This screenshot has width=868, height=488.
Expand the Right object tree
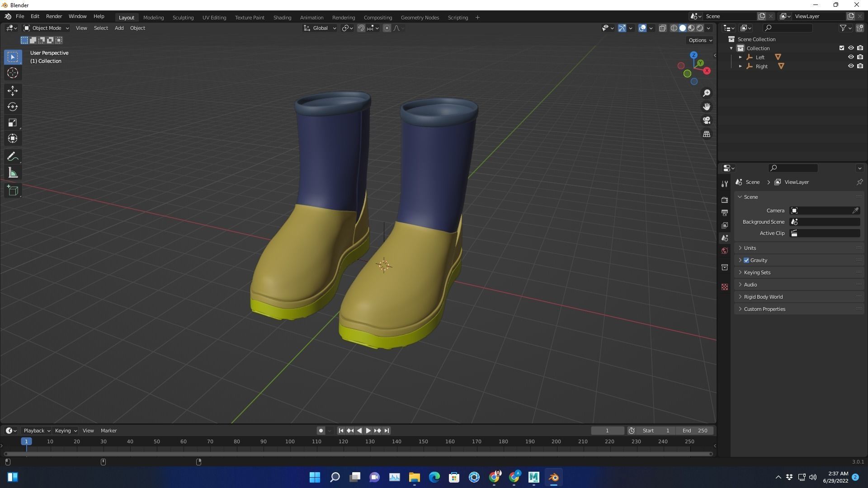click(740, 66)
